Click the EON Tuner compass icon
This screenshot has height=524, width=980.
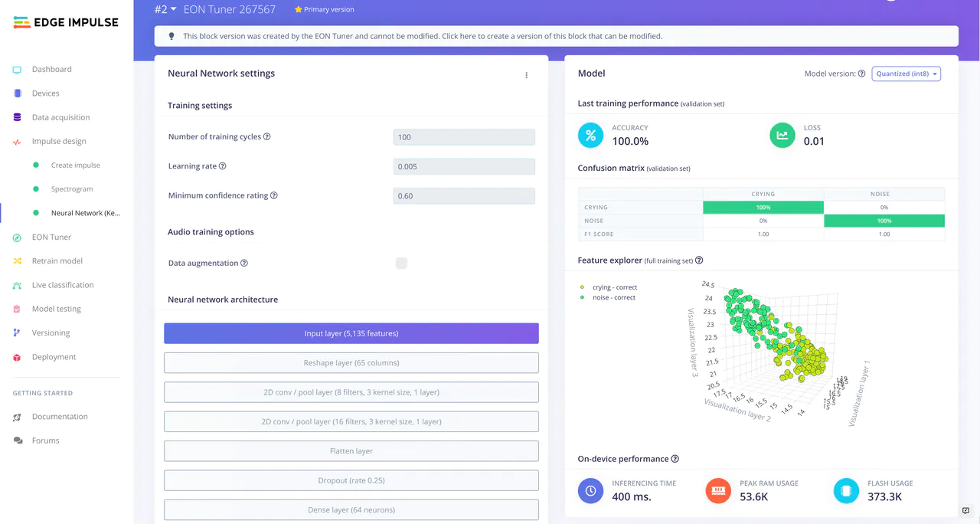pos(17,237)
